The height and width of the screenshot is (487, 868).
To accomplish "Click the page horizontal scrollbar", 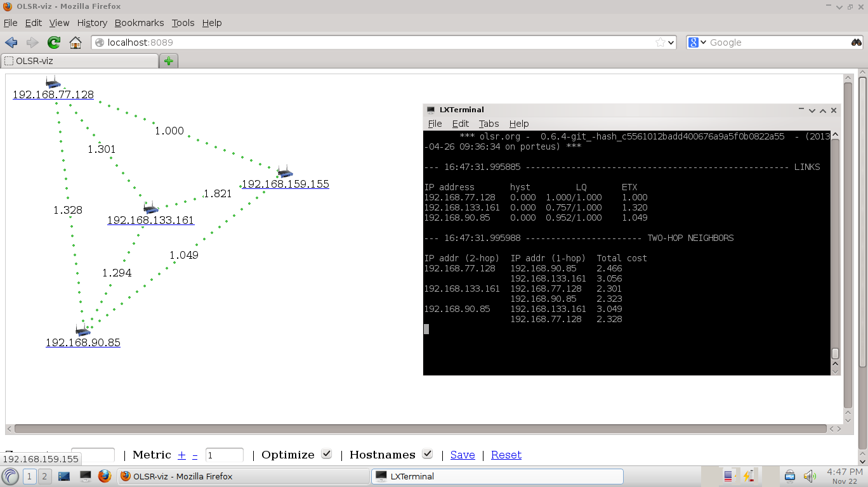I will point(420,429).
